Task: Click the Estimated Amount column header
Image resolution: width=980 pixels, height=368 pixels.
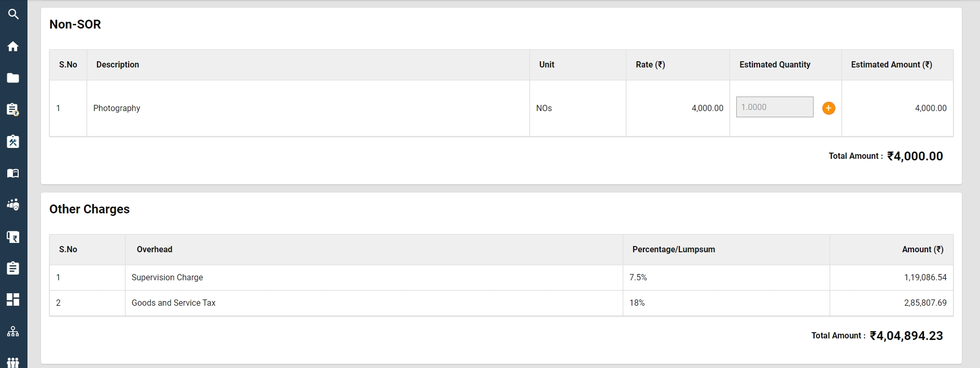Action: tap(891, 65)
